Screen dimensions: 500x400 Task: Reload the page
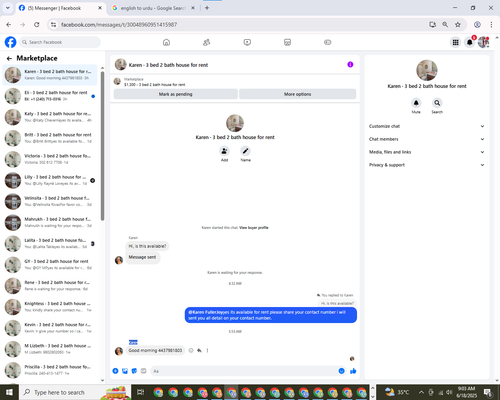click(x=37, y=25)
